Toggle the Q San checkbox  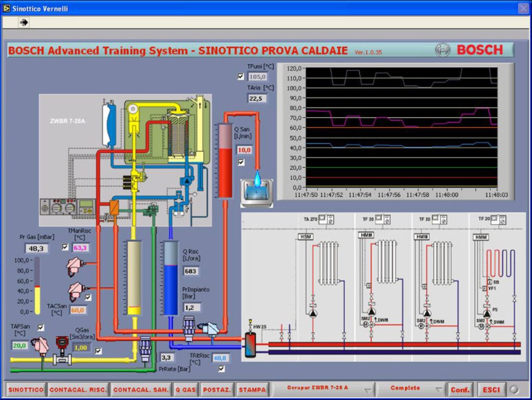coord(241,162)
